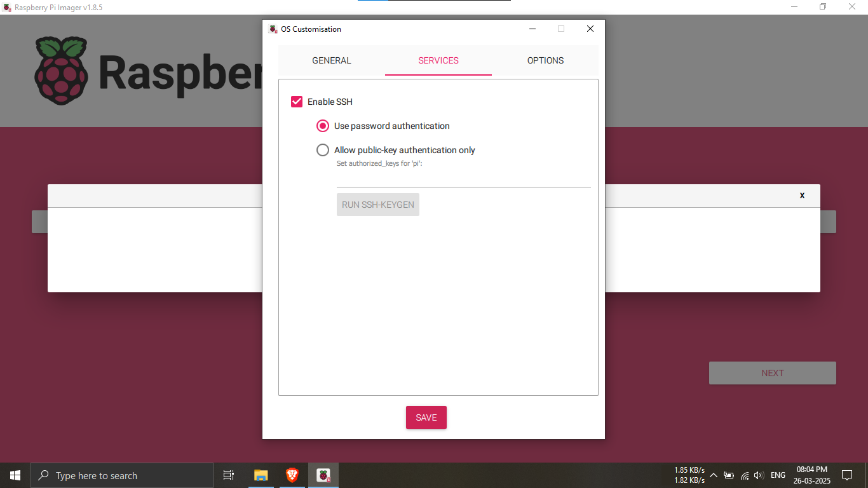Open the notification center icon

[x=846, y=475]
